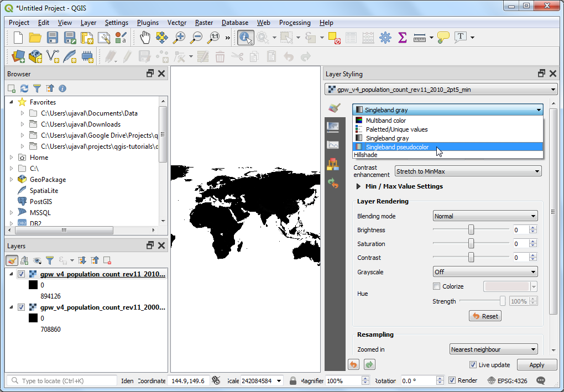Viewport: 564px width, 392px height.
Task: Click the Zoom In magnifier tool
Action: pyautogui.click(x=179, y=38)
